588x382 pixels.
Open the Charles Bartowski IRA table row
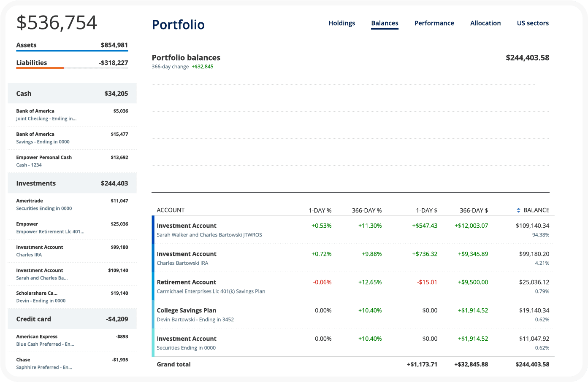tap(353, 258)
